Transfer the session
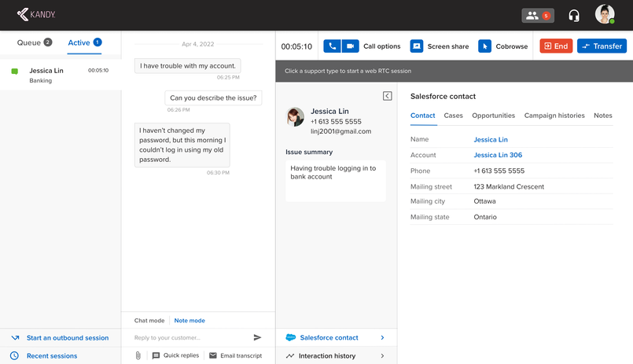 click(602, 46)
